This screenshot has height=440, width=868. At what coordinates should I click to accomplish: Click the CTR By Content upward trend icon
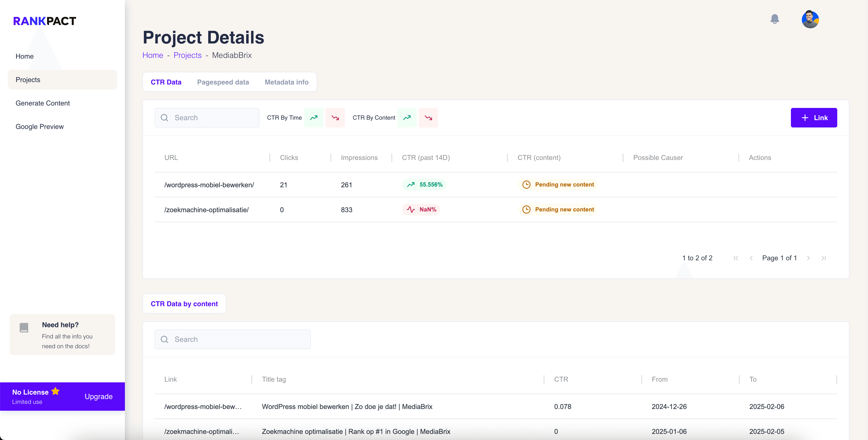click(408, 117)
